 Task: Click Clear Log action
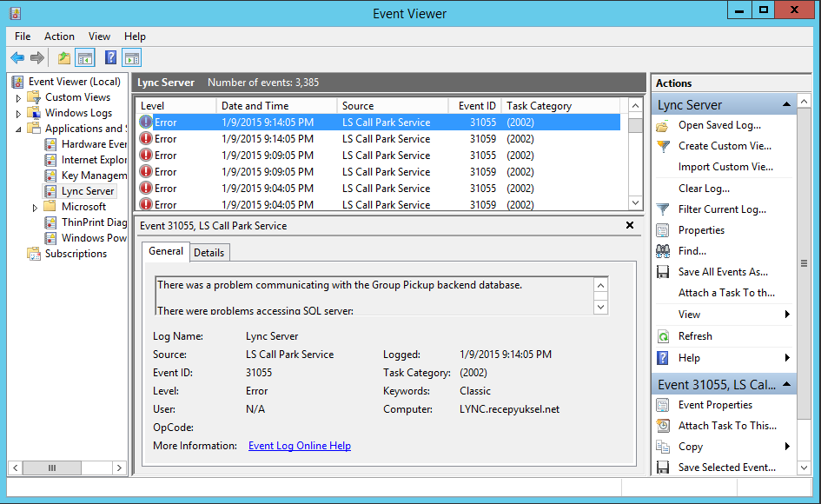coord(704,189)
